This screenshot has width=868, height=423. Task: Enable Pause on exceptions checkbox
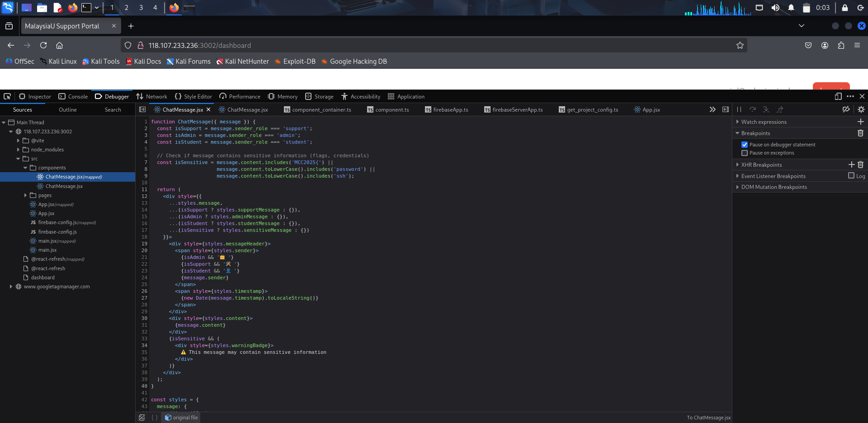745,153
